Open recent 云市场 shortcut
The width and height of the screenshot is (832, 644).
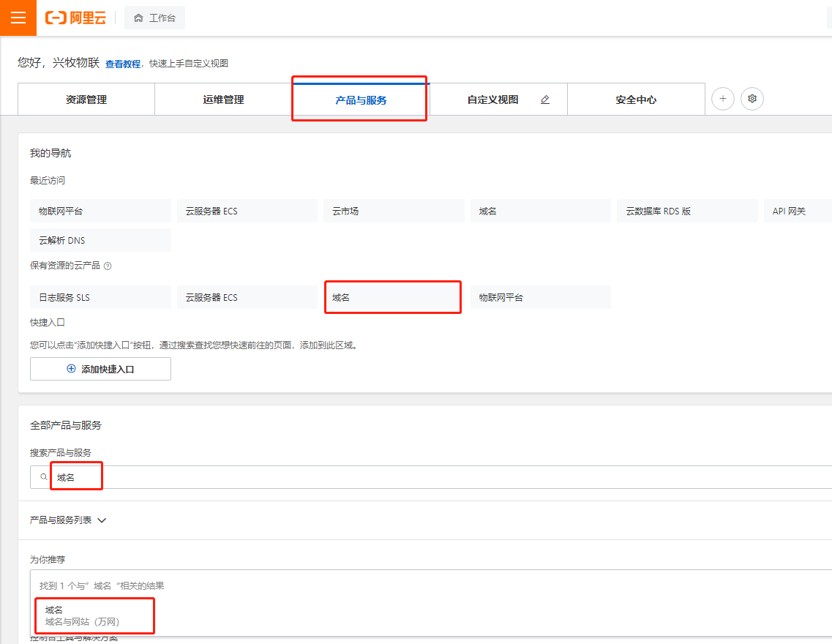[394, 211]
